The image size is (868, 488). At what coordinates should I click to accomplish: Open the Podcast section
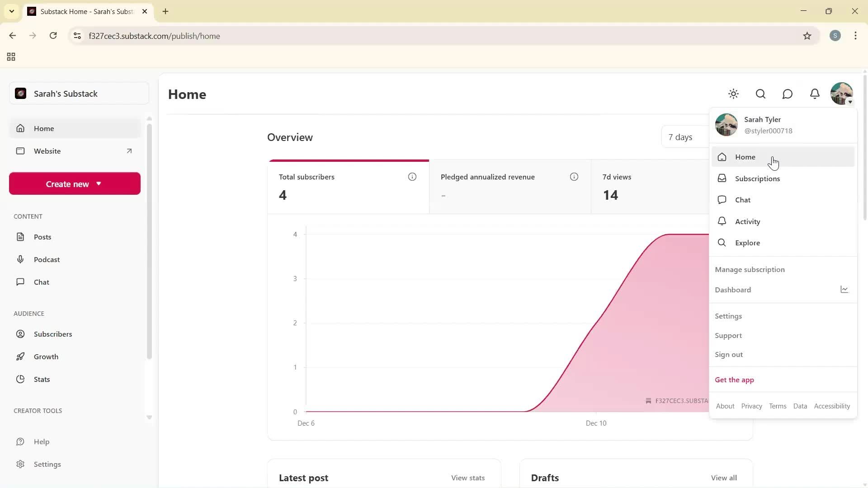point(47,259)
